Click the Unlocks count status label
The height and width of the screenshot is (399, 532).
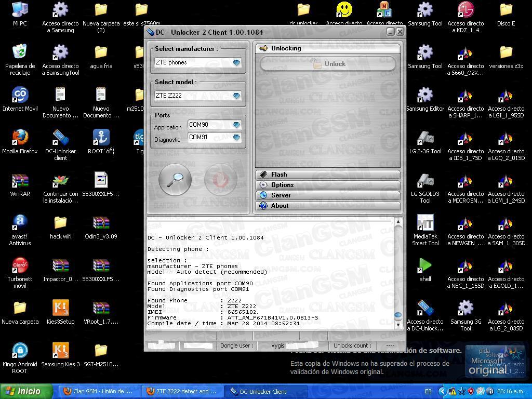coord(352,345)
